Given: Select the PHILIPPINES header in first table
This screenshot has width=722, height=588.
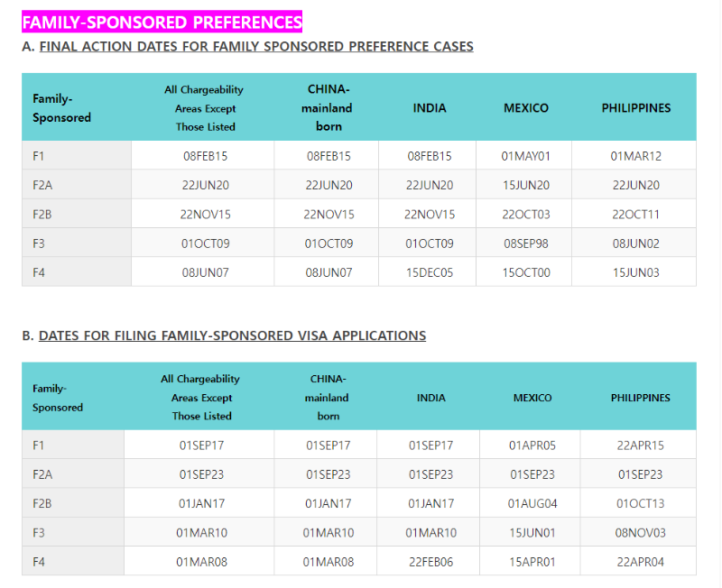Looking at the screenshot, I should (636, 108).
